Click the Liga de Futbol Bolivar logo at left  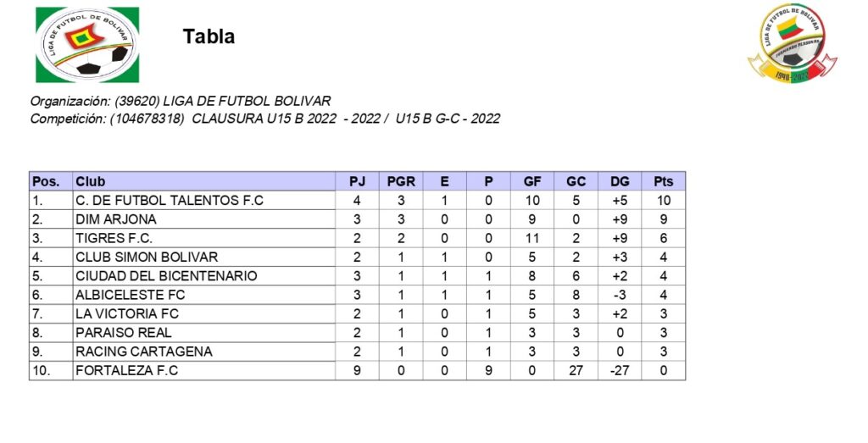86,44
